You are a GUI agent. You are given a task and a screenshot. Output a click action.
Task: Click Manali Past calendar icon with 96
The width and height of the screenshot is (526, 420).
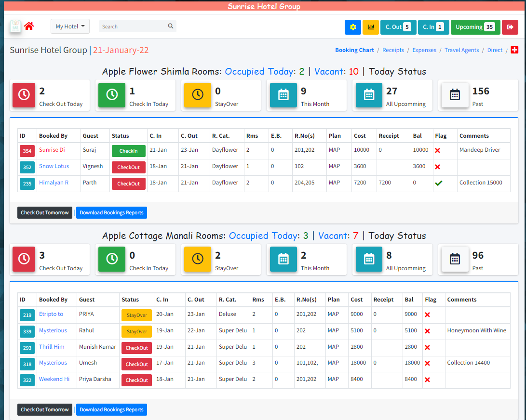click(455, 259)
